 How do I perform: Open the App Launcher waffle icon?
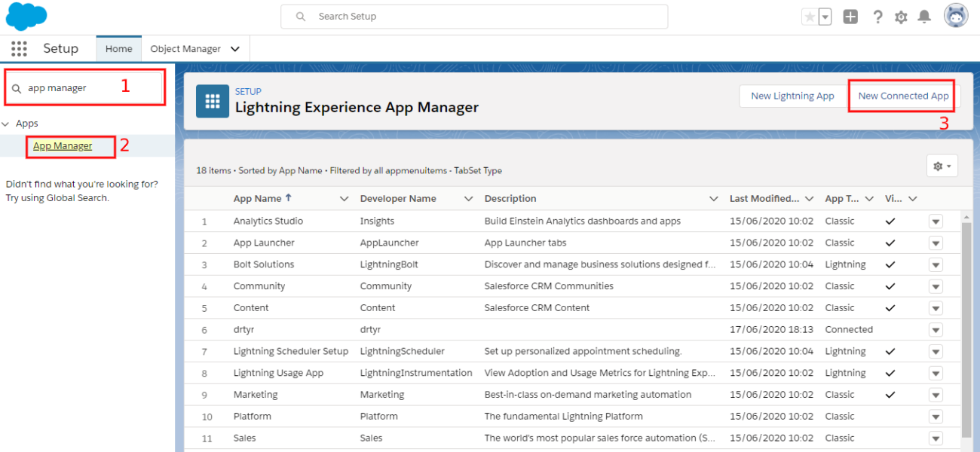pos(19,48)
